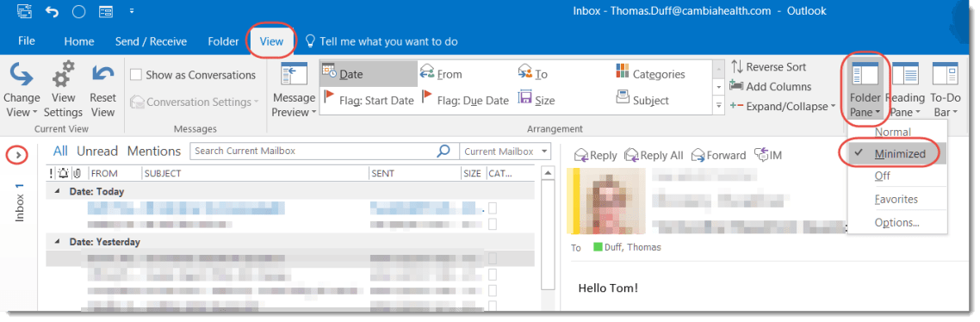Open Message Preview options

pyautogui.click(x=294, y=90)
